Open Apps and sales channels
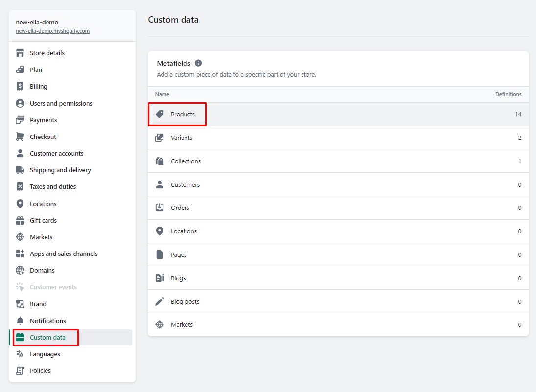 point(64,254)
